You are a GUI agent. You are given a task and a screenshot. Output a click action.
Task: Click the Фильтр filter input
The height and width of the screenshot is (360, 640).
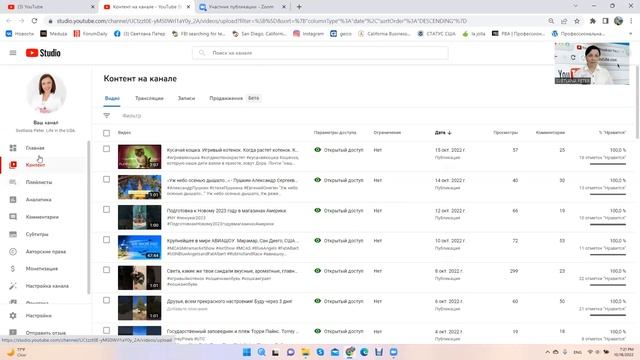(131, 116)
